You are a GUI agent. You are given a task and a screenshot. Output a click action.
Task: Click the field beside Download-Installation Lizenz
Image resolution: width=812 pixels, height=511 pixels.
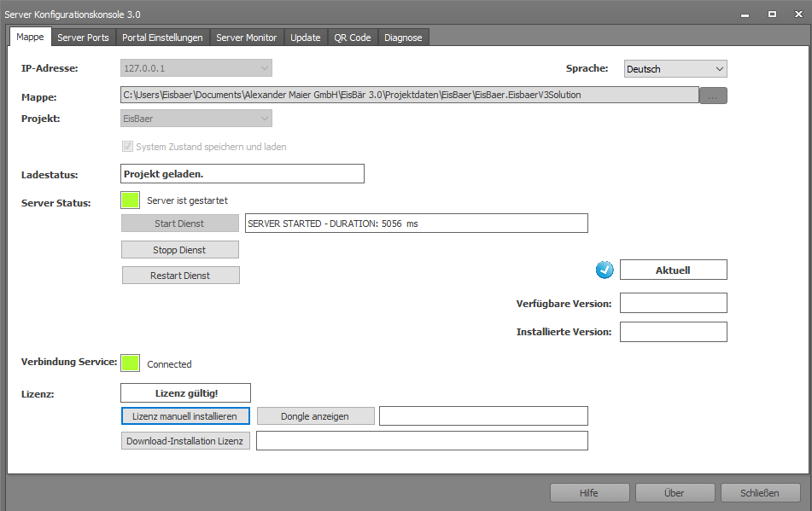[422, 441]
